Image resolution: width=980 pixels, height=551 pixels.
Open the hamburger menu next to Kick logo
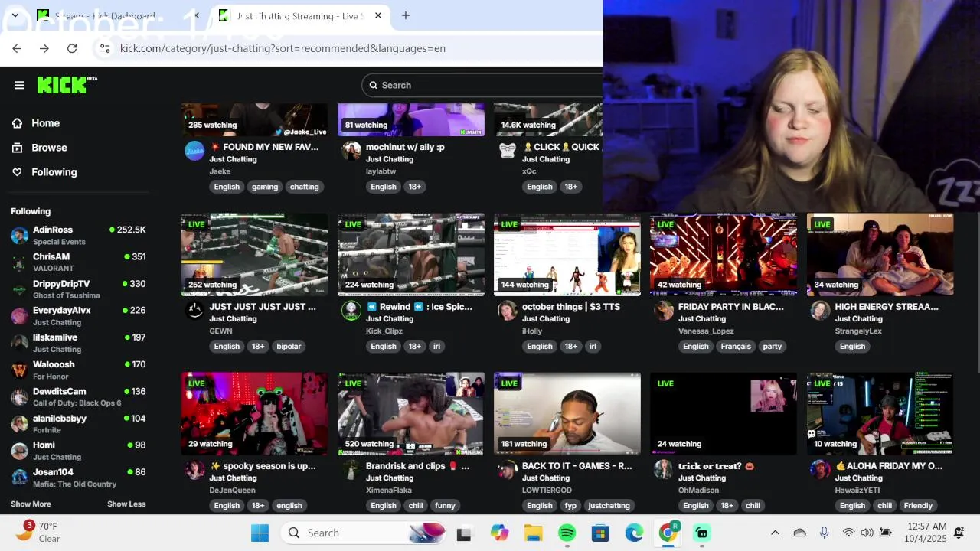coord(19,85)
